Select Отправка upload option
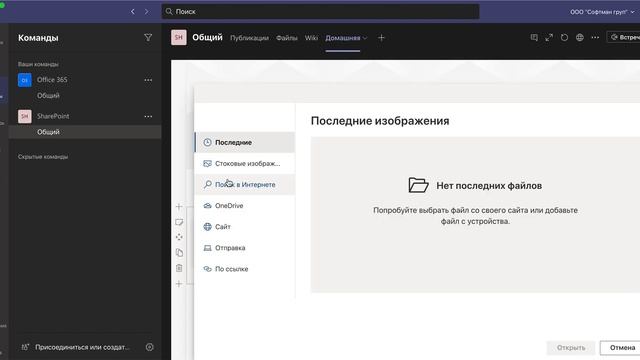 (x=244, y=248)
